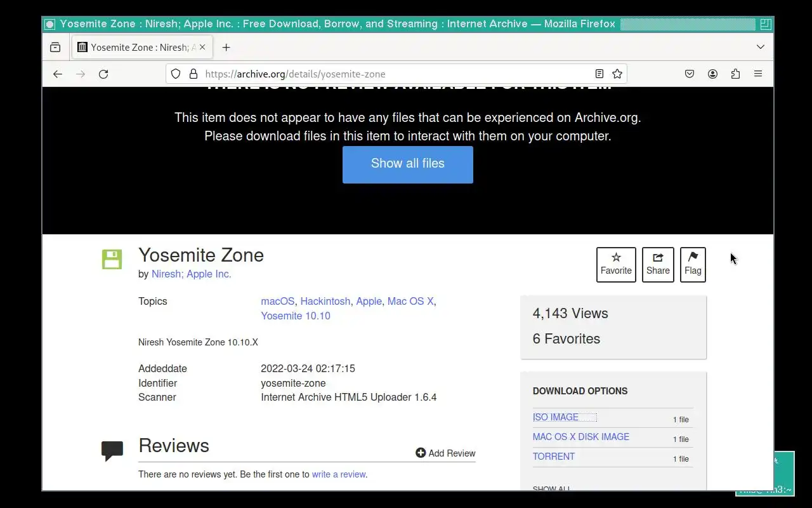Viewport: 812px width, 508px height.
Task: Open the Hackintosh topic link
Action: click(x=325, y=301)
